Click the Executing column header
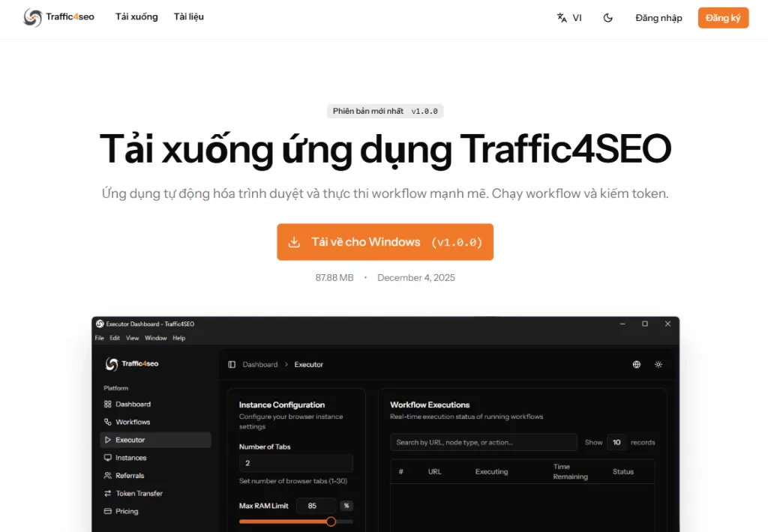Viewport: 768px width, 532px height. tap(491, 471)
